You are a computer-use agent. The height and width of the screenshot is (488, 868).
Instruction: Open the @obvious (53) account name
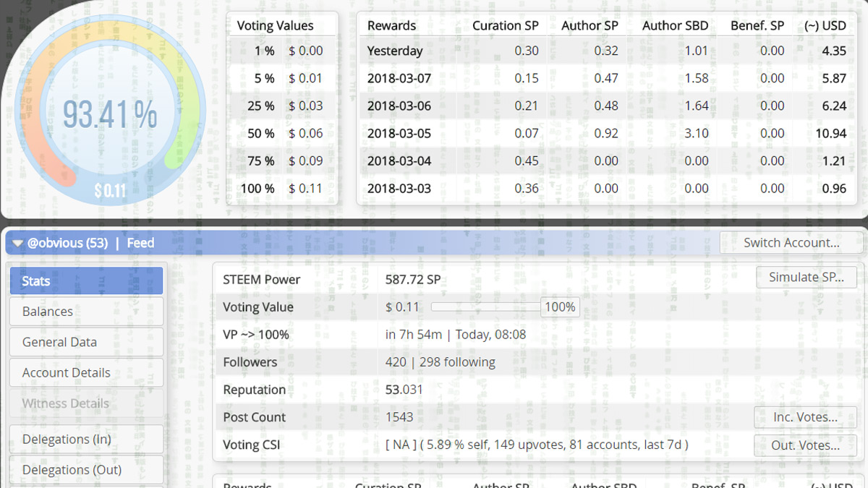coord(67,243)
